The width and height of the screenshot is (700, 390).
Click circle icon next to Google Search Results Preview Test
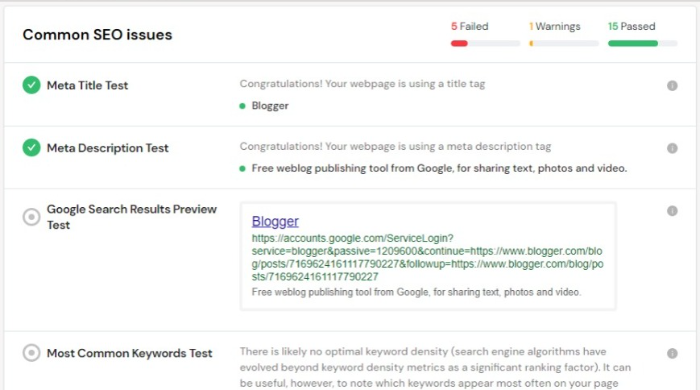(31, 217)
